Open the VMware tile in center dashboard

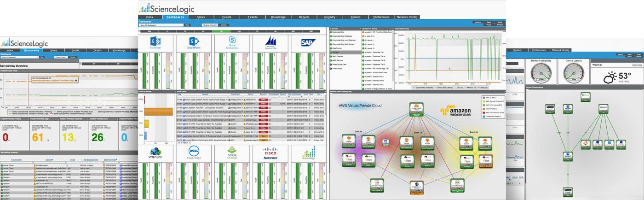point(155,153)
